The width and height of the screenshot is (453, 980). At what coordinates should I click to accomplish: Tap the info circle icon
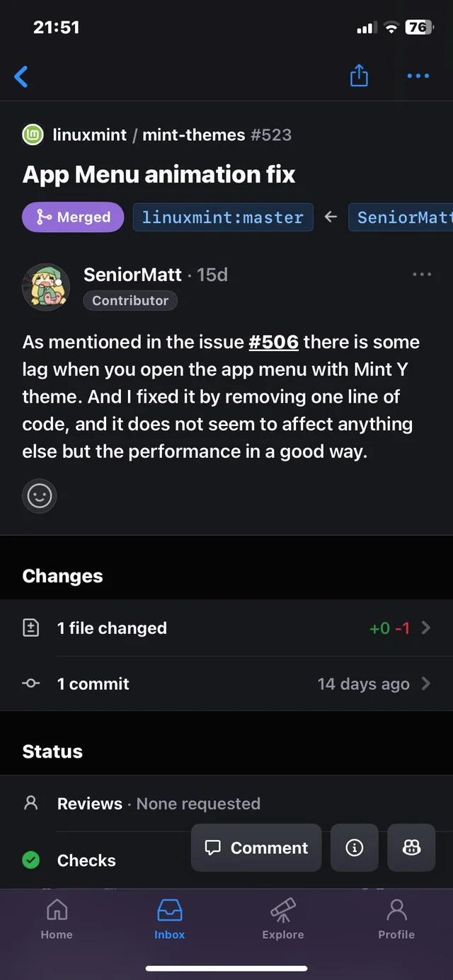click(x=354, y=847)
